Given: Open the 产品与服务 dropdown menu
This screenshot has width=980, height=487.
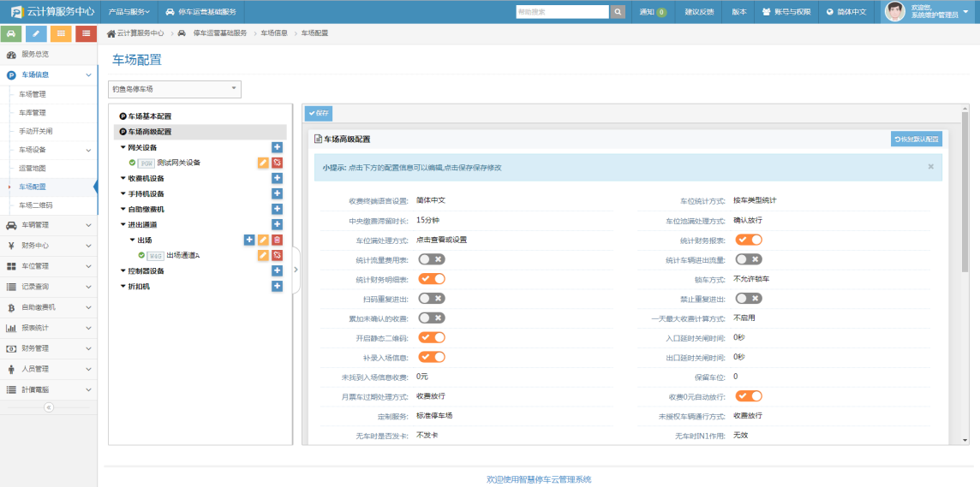Looking at the screenshot, I should tap(128, 12).
